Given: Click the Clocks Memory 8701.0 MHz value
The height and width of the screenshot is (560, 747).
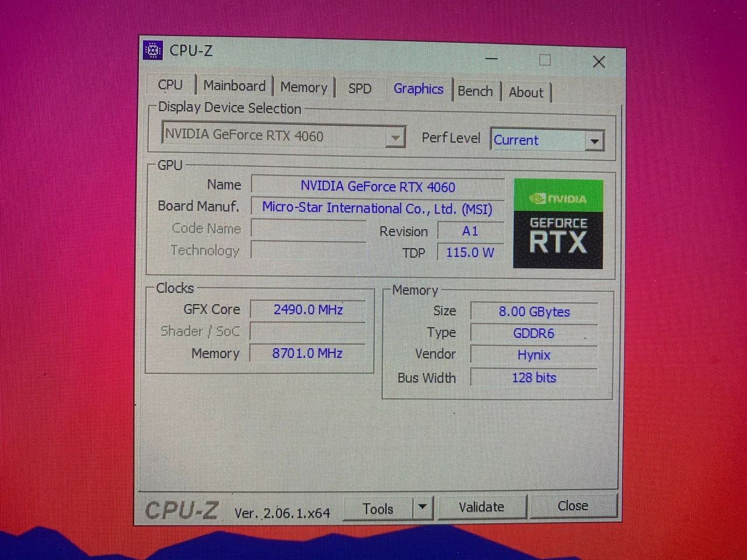Looking at the screenshot, I should 307,353.
